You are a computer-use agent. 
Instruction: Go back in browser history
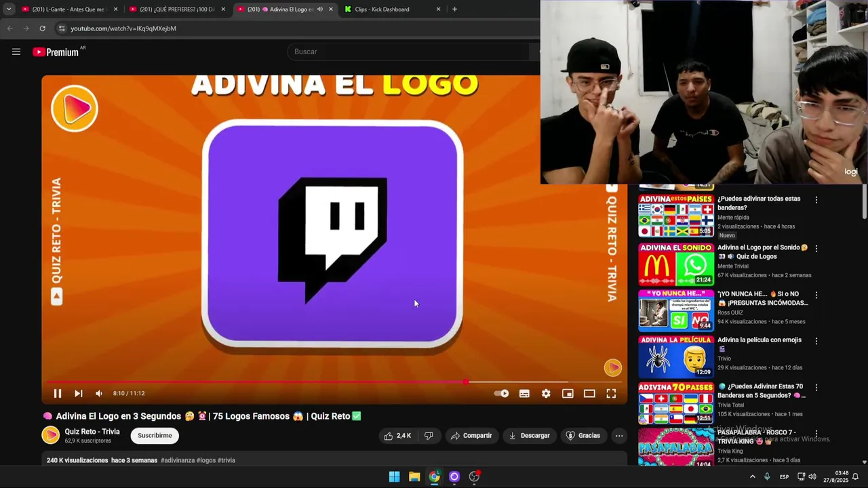[9, 28]
